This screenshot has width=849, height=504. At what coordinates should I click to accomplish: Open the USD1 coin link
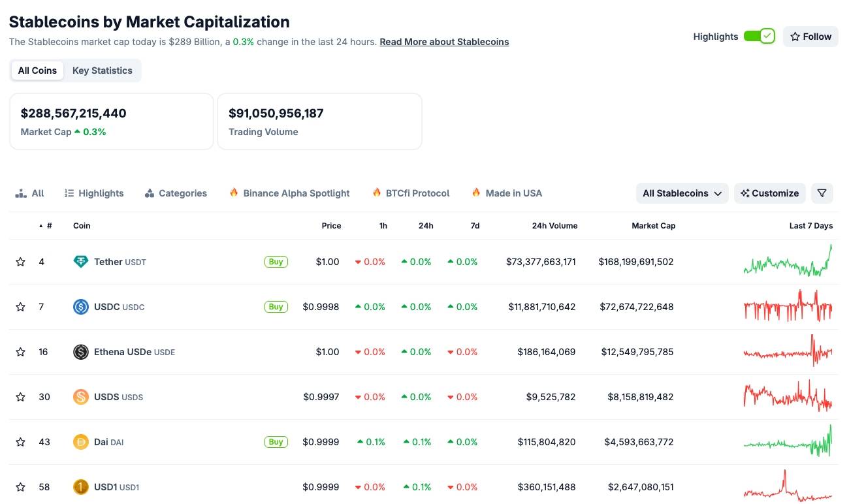click(x=117, y=487)
